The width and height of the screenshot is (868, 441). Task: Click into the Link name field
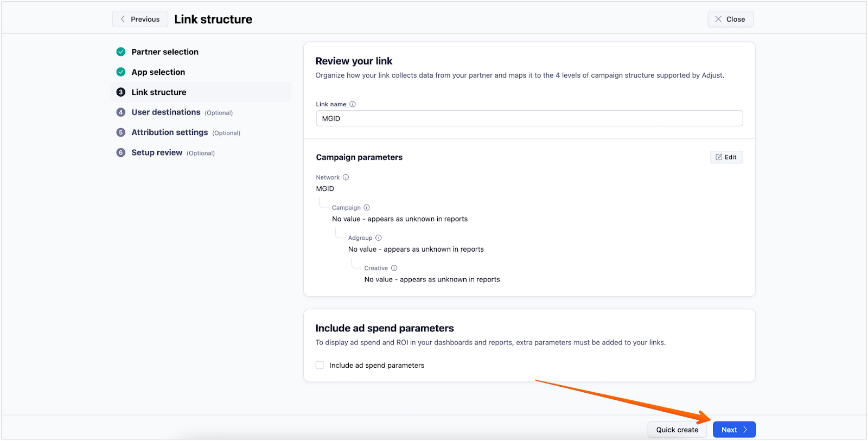529,118
